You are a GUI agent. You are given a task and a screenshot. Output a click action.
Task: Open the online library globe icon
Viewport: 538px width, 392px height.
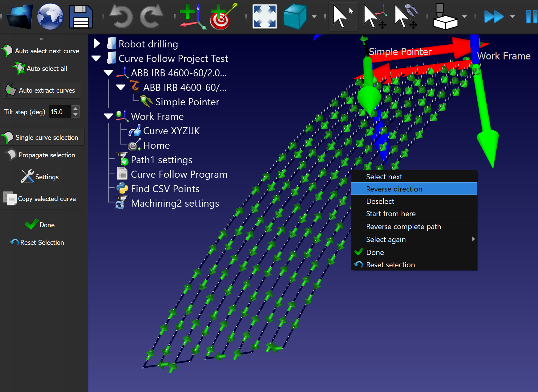50,17
